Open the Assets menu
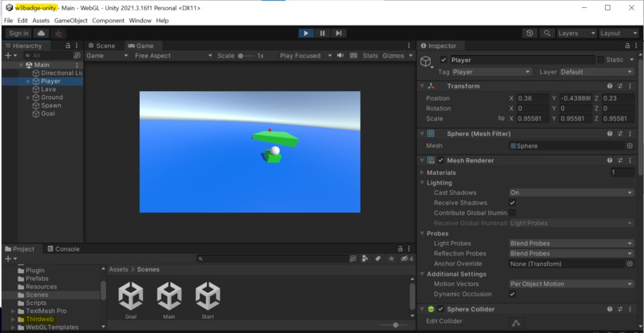644x333 pixels. pos(41,21)
